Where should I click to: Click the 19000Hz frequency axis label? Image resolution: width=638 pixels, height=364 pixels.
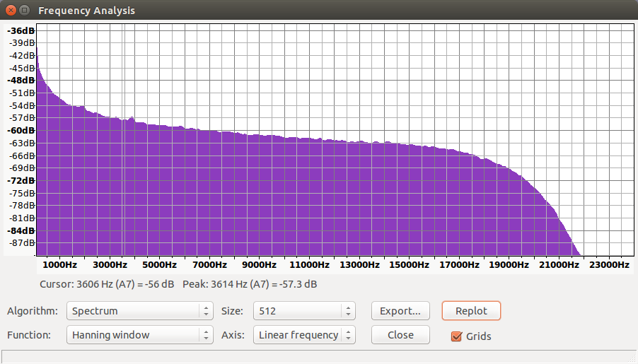click(509, 265)
